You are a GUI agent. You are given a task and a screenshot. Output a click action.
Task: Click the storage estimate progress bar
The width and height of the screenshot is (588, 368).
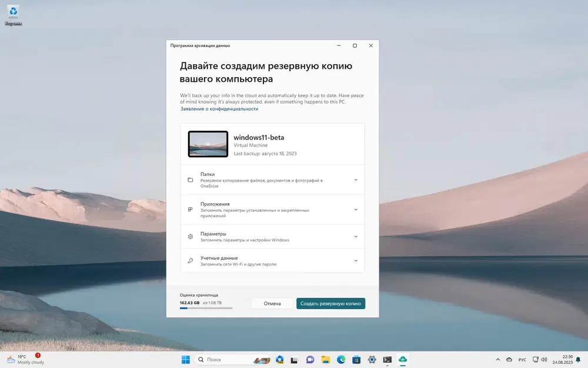click(x=206, y=309)
